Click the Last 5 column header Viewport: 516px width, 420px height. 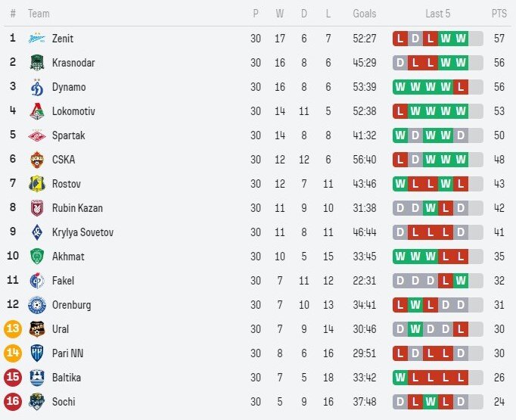(437, 14)
